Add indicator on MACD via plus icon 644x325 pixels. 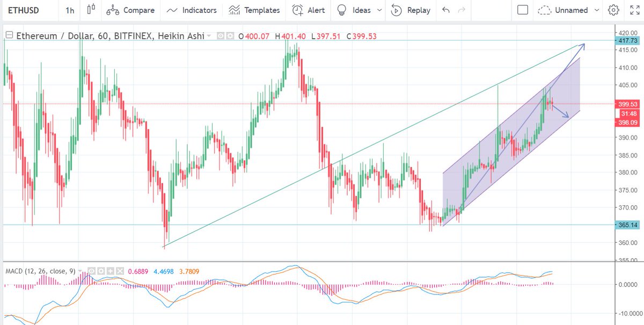pyautogui.click(x=111, y=271)
